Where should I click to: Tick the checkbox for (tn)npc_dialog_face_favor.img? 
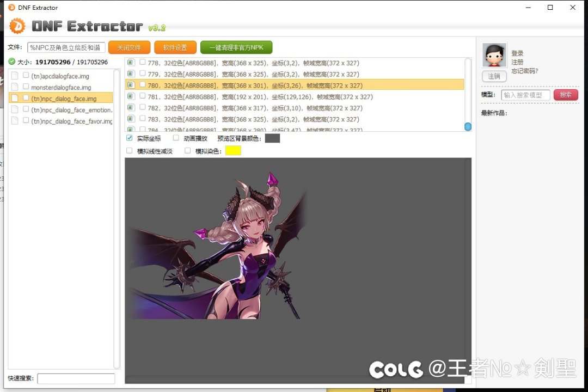[26, 120]
